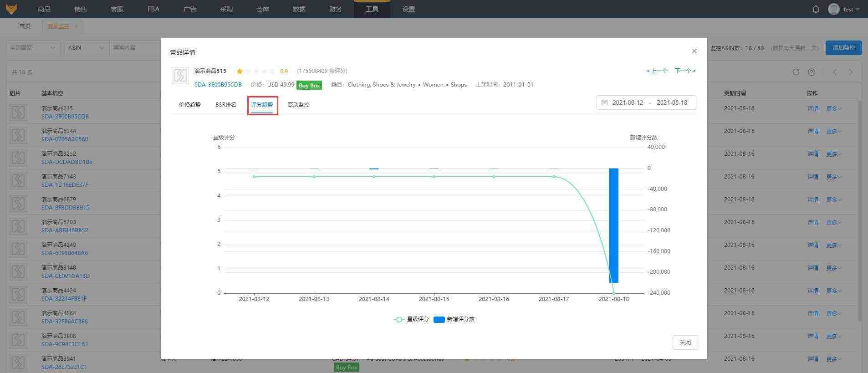Viewport: 868px width, 373px height.
Task: Open the ASIN search type dropdown
Action: click(87, 47)
